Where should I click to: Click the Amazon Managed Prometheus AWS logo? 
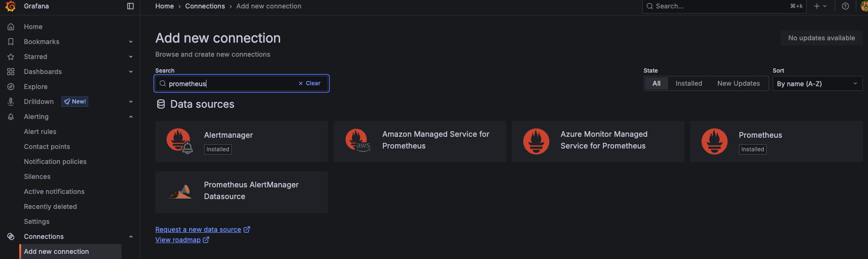(358, 141)
